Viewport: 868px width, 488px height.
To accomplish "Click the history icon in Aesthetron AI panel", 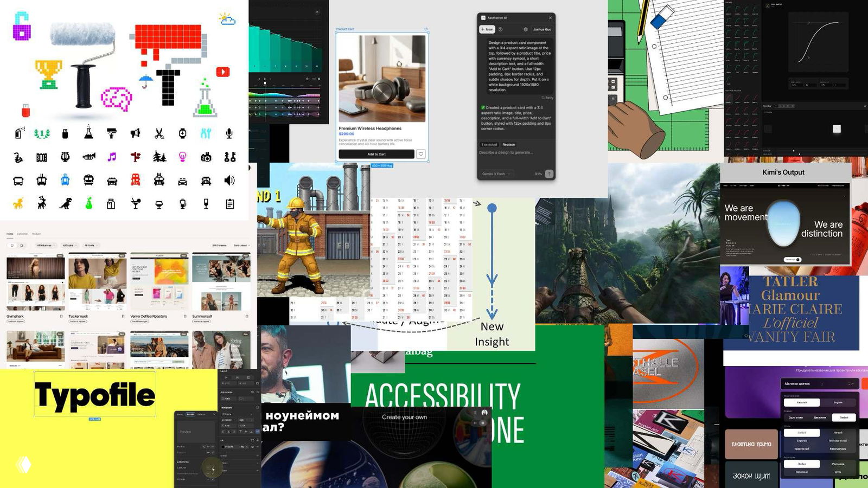I will tap(501, 29).
